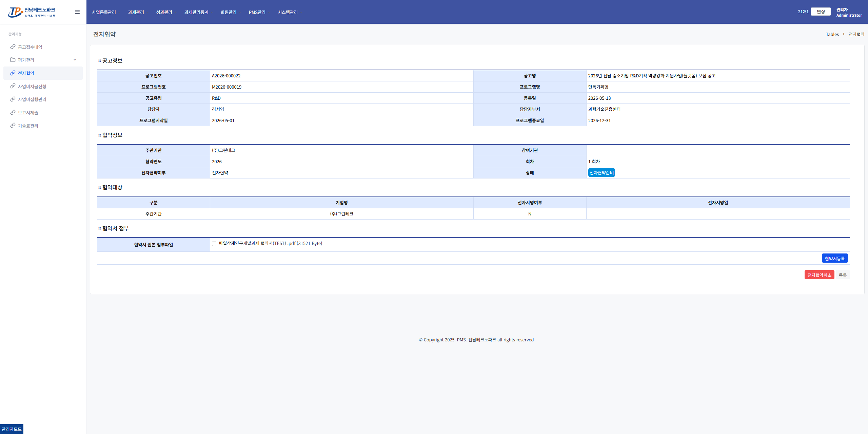Open the 성과관리 top menu
The image size is (868, 434).
point(164,12)
